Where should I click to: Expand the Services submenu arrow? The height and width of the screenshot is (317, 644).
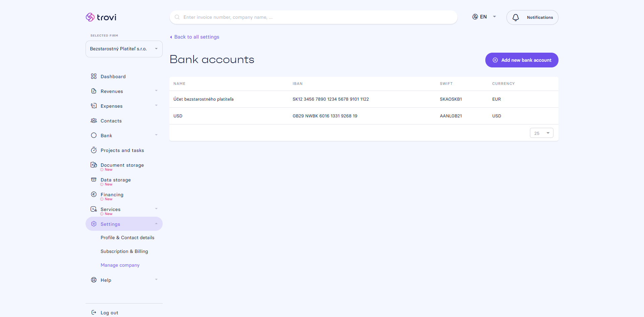(156, 209)
